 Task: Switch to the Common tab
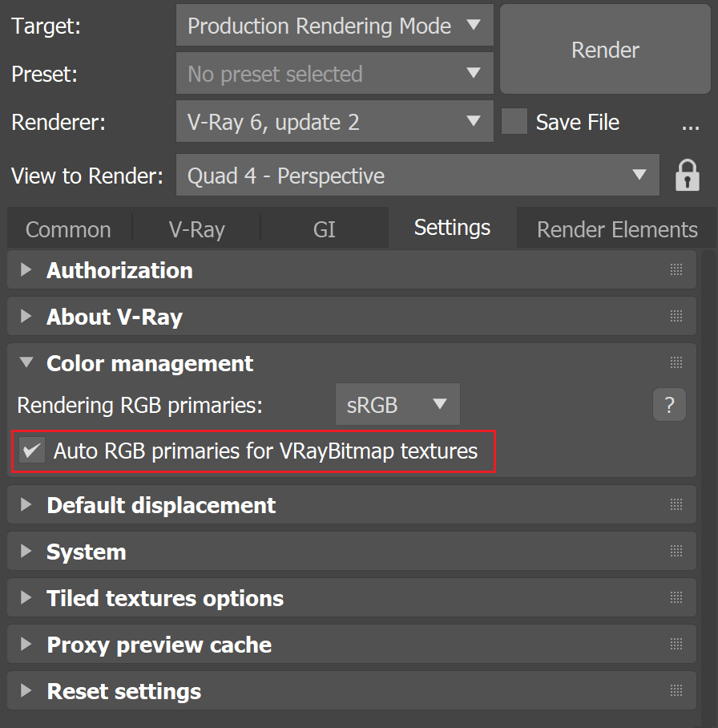coord(68,229)
